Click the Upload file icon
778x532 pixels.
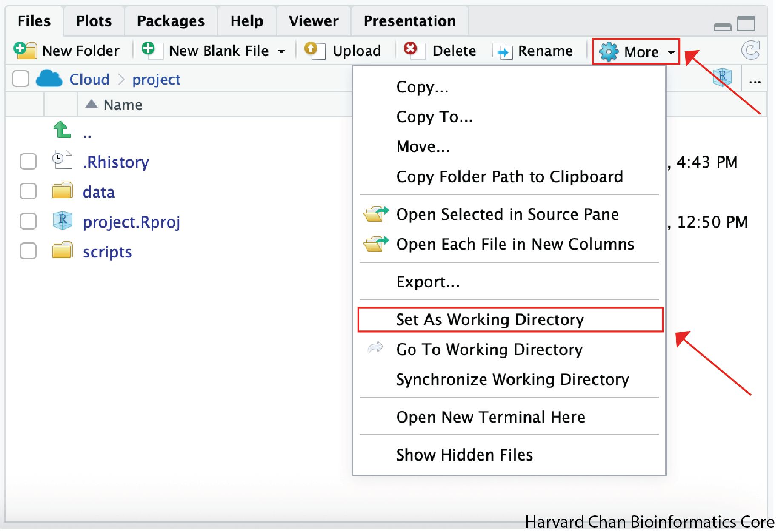tap(314, 51)
